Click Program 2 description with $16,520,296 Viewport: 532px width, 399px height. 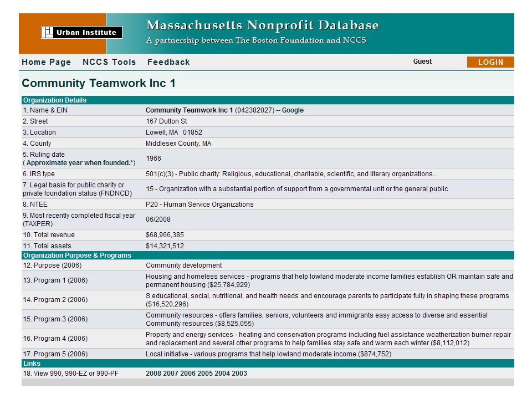[328, 300]
